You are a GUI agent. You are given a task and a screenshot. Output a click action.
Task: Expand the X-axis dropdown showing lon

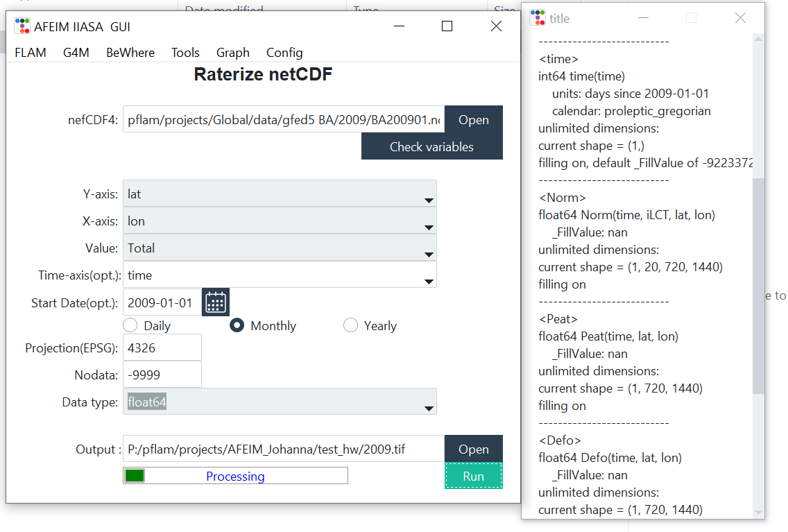tap(280, 221)
